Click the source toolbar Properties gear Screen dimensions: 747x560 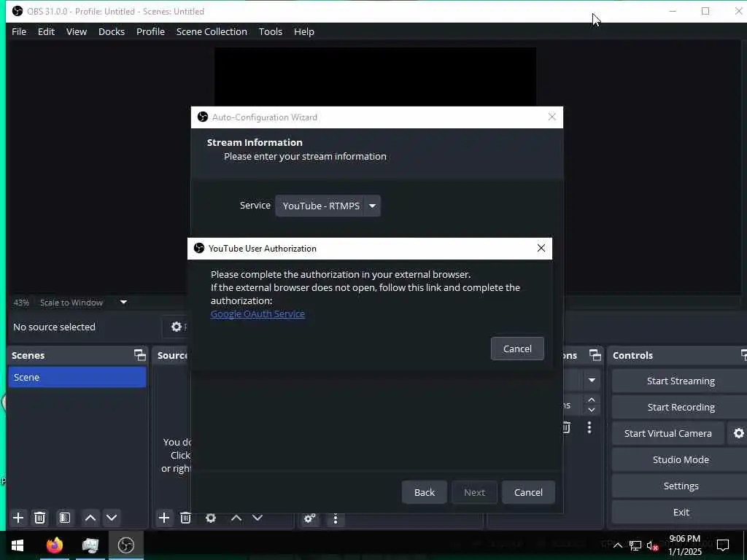click(177, 326)
